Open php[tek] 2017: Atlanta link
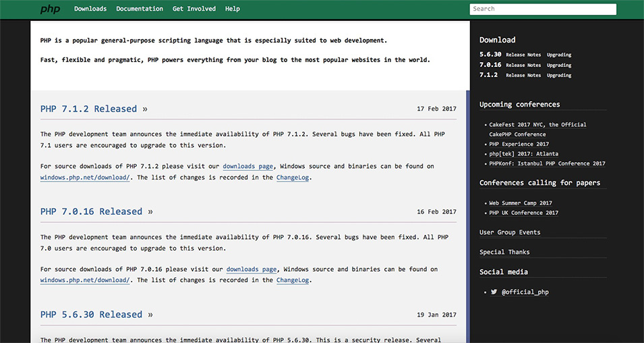 pyautogui.click(x=524, y=154)
